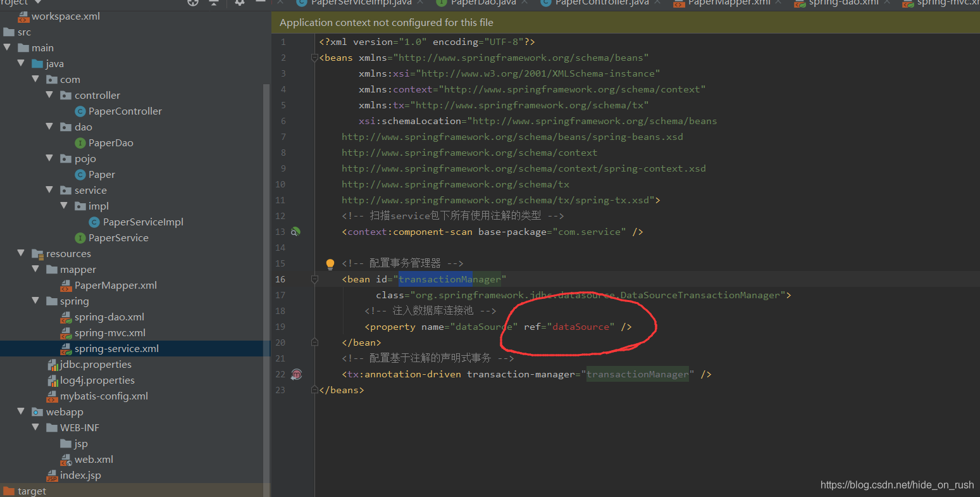The image size is (980, 497).
Task: Collapse the mapper folder arrow
Action: tap(36, 269)
